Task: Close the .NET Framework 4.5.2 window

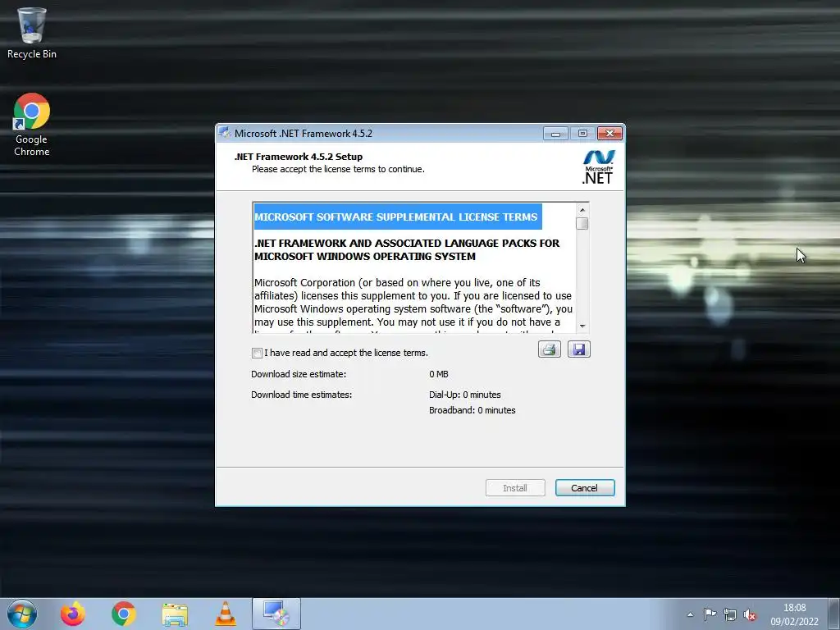Action: coord(609,134)
